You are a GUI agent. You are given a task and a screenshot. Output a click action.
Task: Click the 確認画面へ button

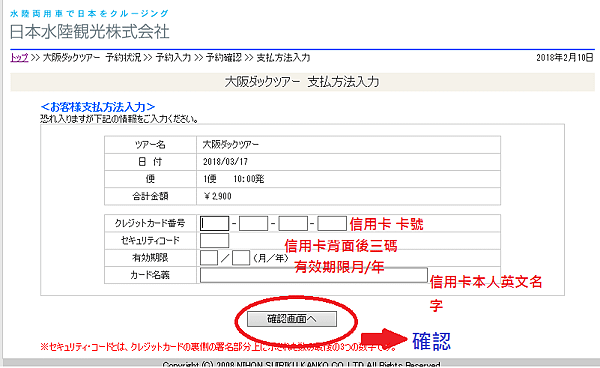292,319
